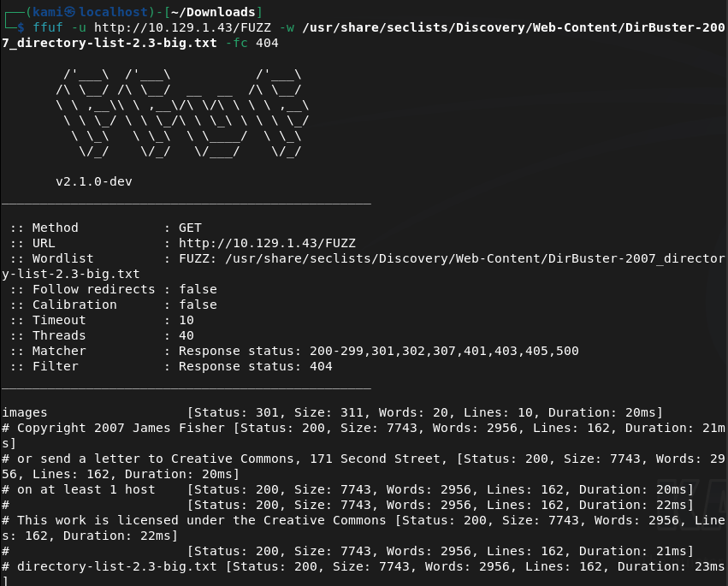Click the Threads value 40
This screenshot has height=586, width=728.
point(186,335)
